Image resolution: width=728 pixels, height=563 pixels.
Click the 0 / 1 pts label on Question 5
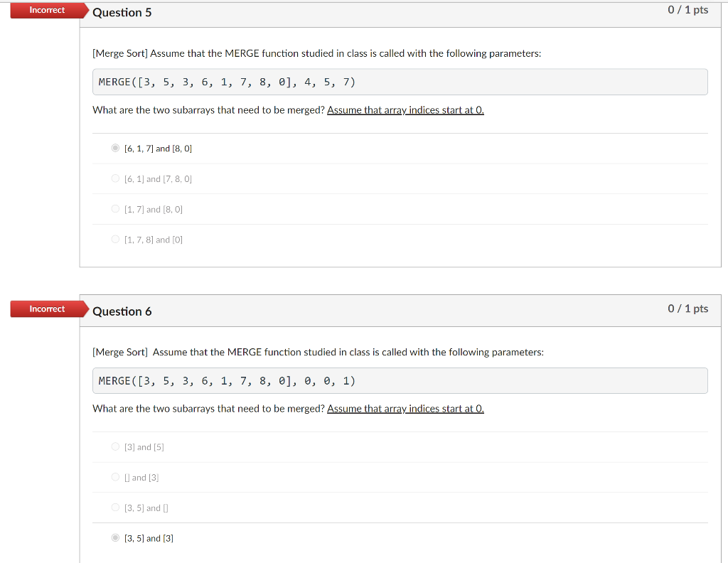coord(687,10)
